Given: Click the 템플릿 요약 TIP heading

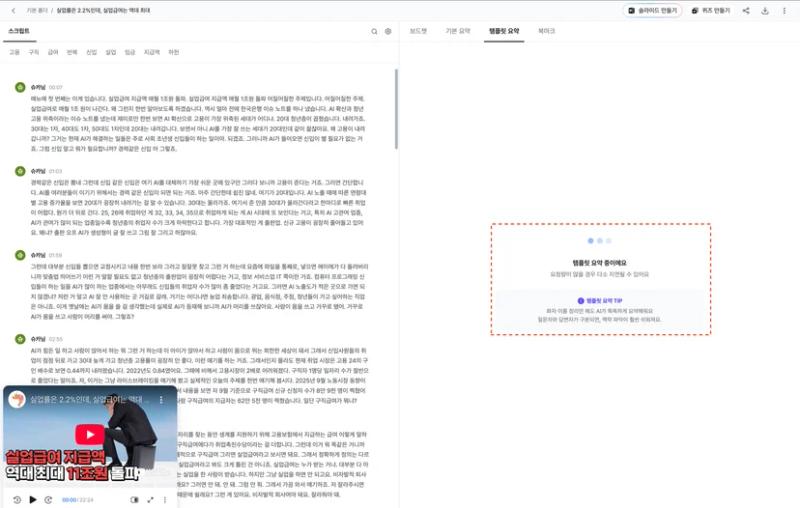Looking at the screenshot, I should coord(599,301).
